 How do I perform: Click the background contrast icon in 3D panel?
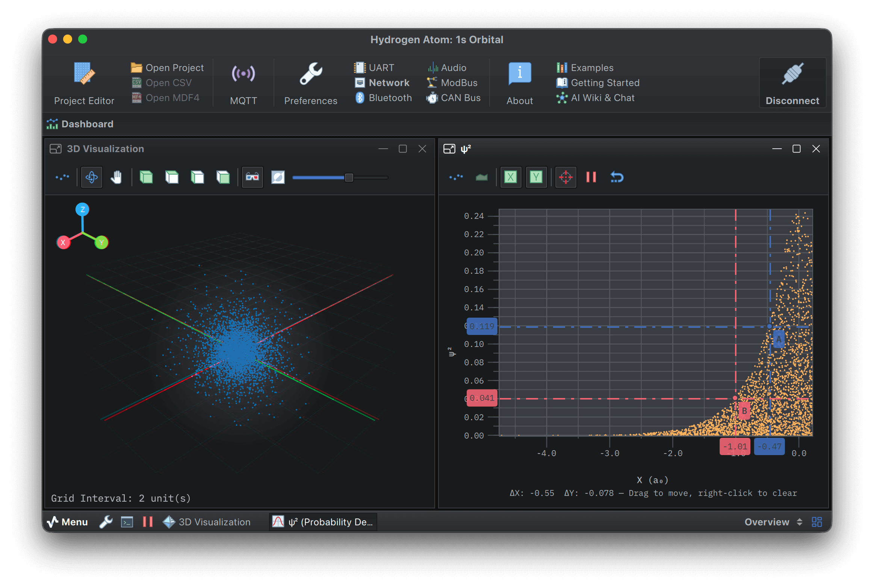[278, 177]
